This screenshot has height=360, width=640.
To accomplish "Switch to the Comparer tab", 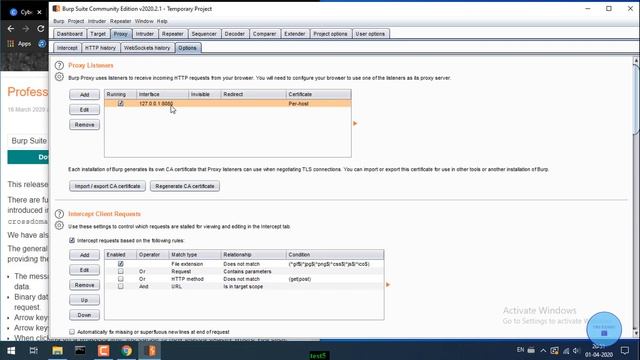I will (264, 34).
